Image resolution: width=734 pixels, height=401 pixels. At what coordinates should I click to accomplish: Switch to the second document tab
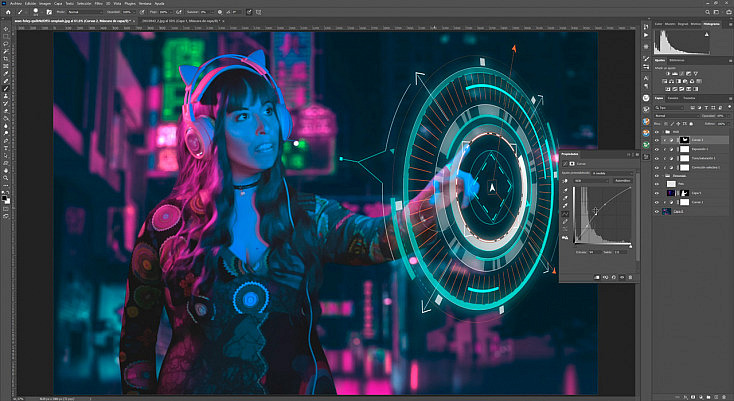coord(180,21)
